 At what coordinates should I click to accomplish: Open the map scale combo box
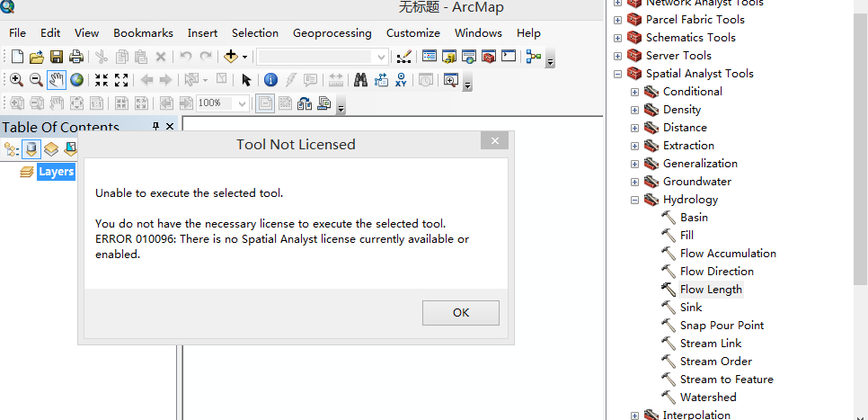[x=323, y=57]
